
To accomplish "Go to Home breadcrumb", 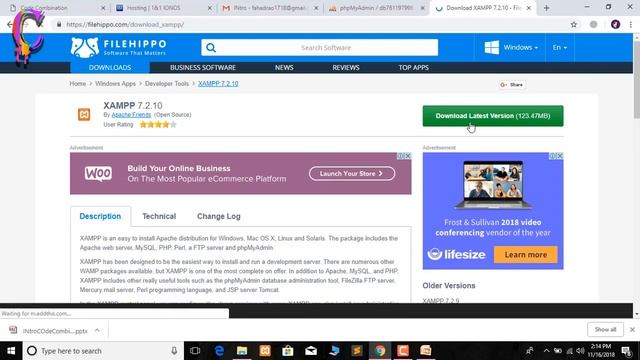I will 78,84.
